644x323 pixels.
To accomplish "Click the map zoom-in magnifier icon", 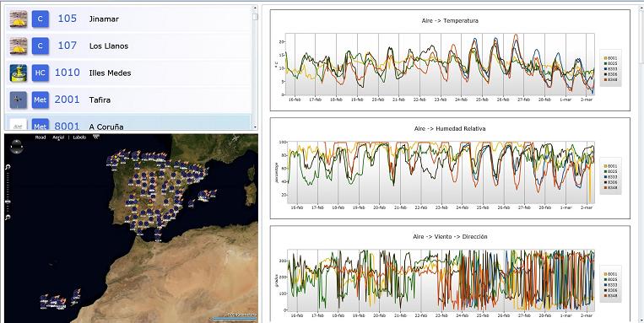I will point(8,167).
